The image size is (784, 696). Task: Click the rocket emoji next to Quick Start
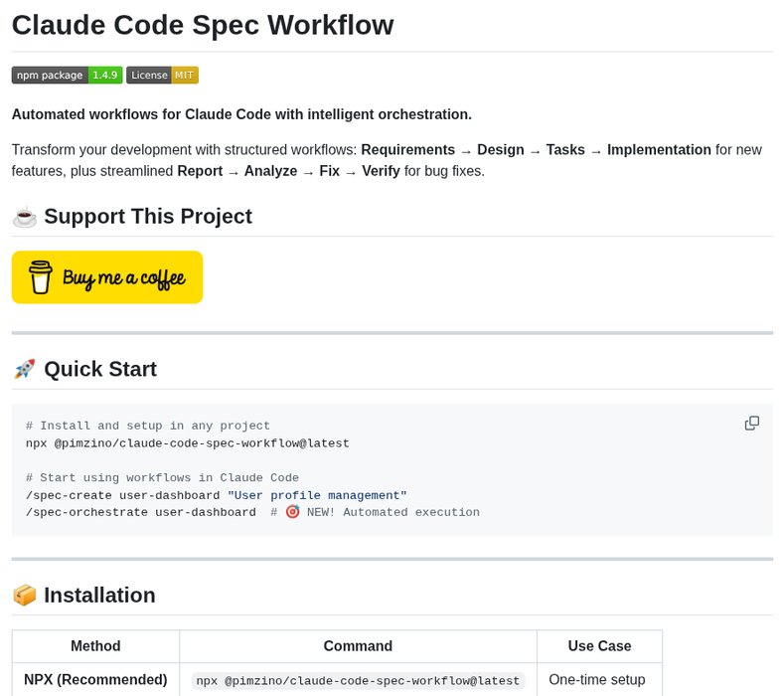(25, 370)
